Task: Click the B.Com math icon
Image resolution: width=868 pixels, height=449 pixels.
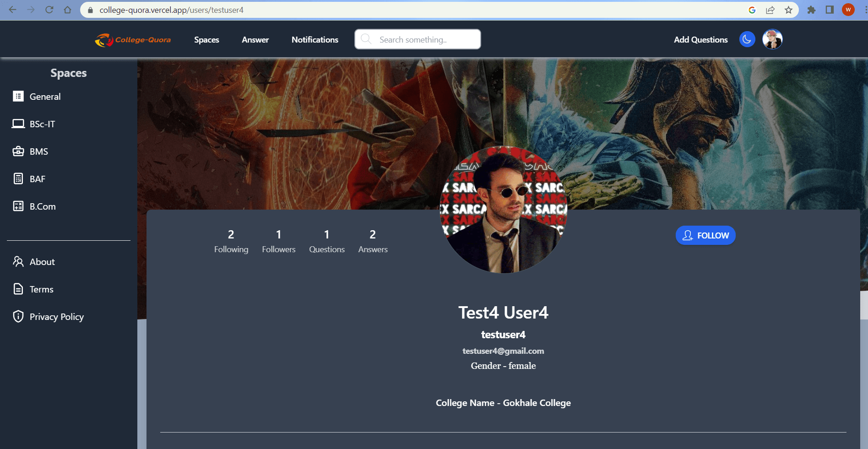Action: coord(18,206)
